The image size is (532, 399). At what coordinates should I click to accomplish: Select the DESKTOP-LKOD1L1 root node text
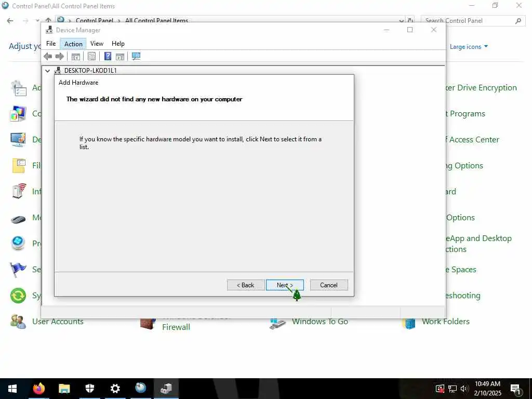coord(90,71)
